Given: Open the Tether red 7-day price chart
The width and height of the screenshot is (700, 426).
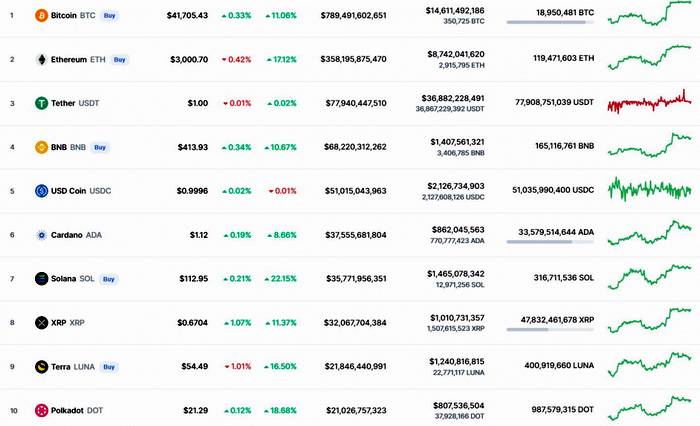Looking at the screenshot, I should pyautogui.click(x=649, y=102).
